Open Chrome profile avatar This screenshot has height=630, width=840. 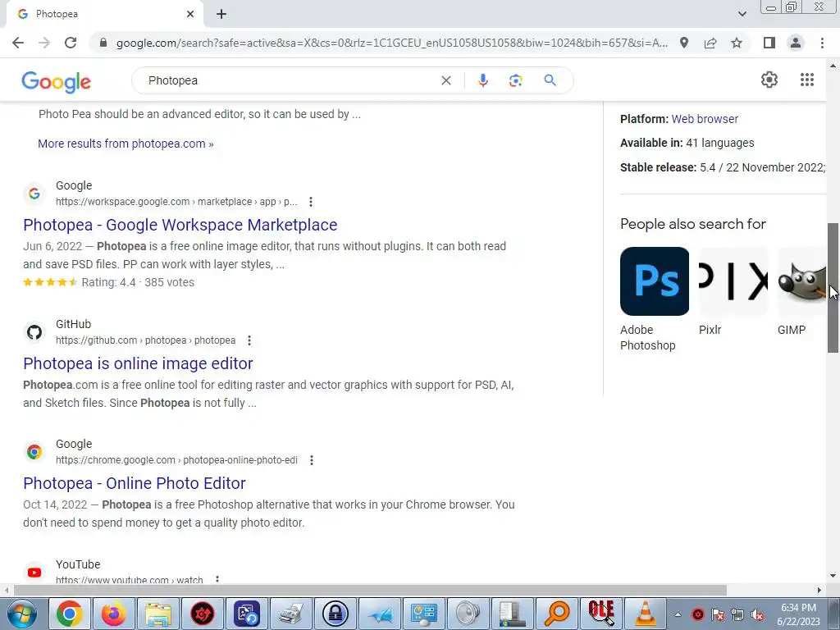tap(796, 43)
